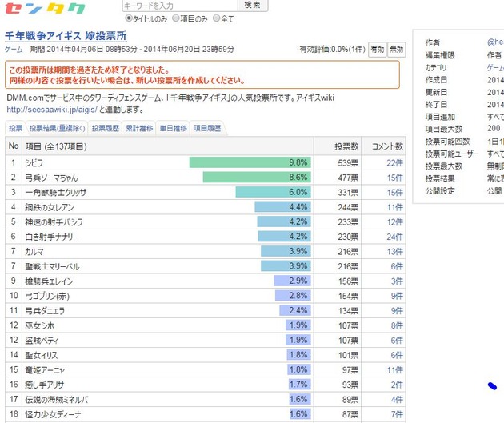
Task: Switch to the 投票結果(重複除く) tab
Action: click(x=57, y=128)
